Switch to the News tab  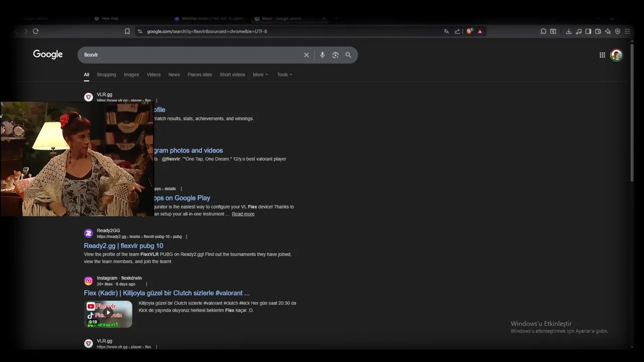coord(174,74)
